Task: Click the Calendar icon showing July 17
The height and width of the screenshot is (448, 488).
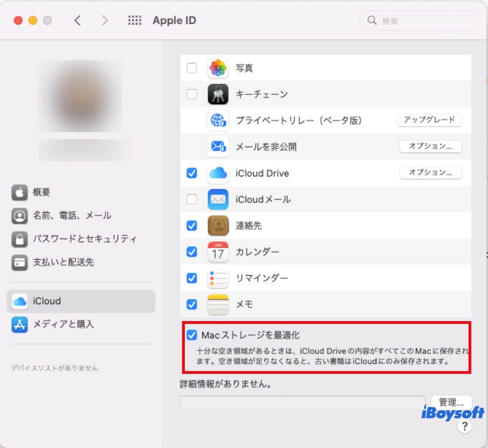Action: click(x=218, y=252)
